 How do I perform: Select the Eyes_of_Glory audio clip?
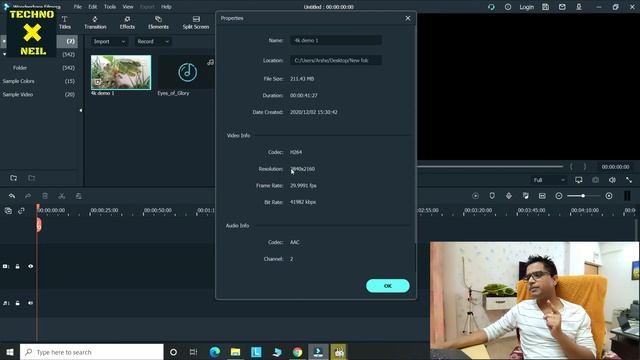[187, 72]
